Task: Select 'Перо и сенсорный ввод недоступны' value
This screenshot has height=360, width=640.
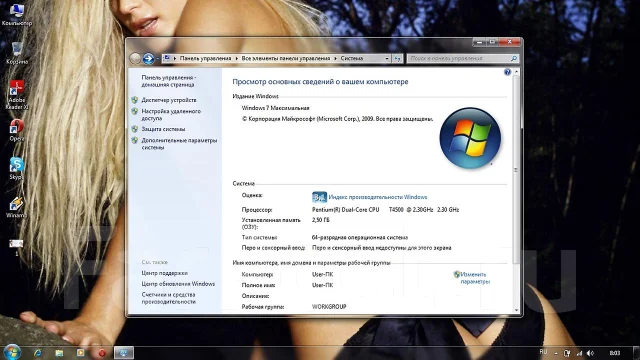Action: (x=382, y=248)
